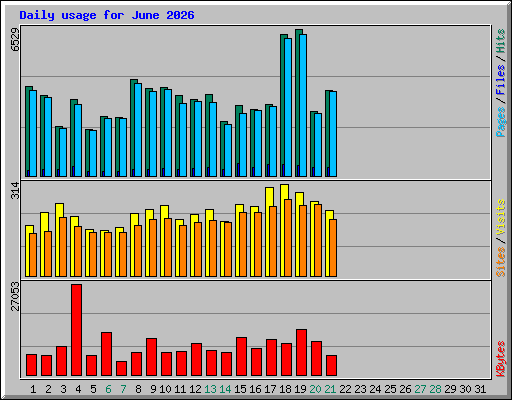
Task: Click day 31 on the x-axis
Action: pos(480,389)
